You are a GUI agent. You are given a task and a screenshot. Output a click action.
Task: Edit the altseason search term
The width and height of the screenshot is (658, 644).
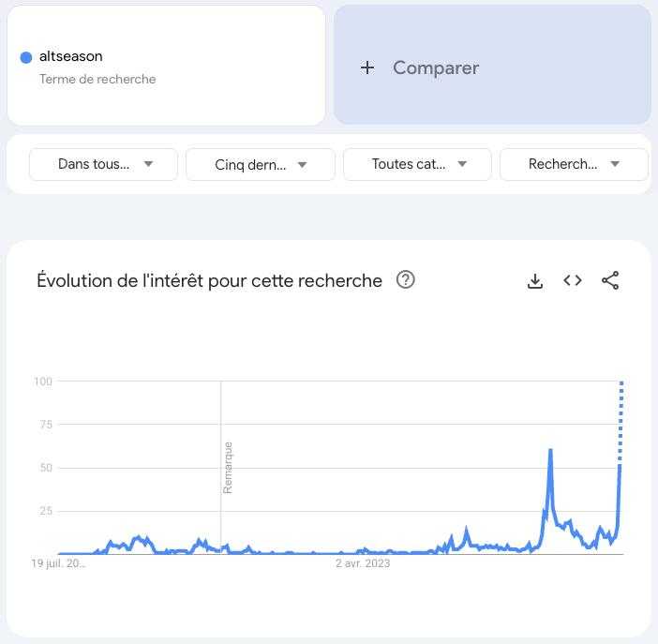(71, 56)
